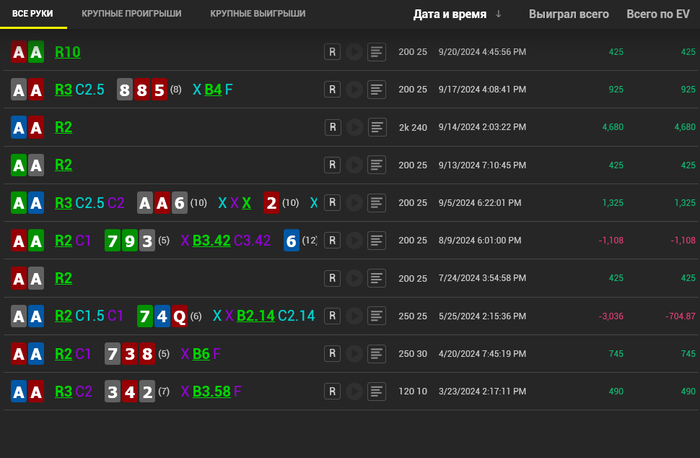Open hand history text for the 9/5/2024 hand
This screenshot has height=458, width=700.
point(377,203)
